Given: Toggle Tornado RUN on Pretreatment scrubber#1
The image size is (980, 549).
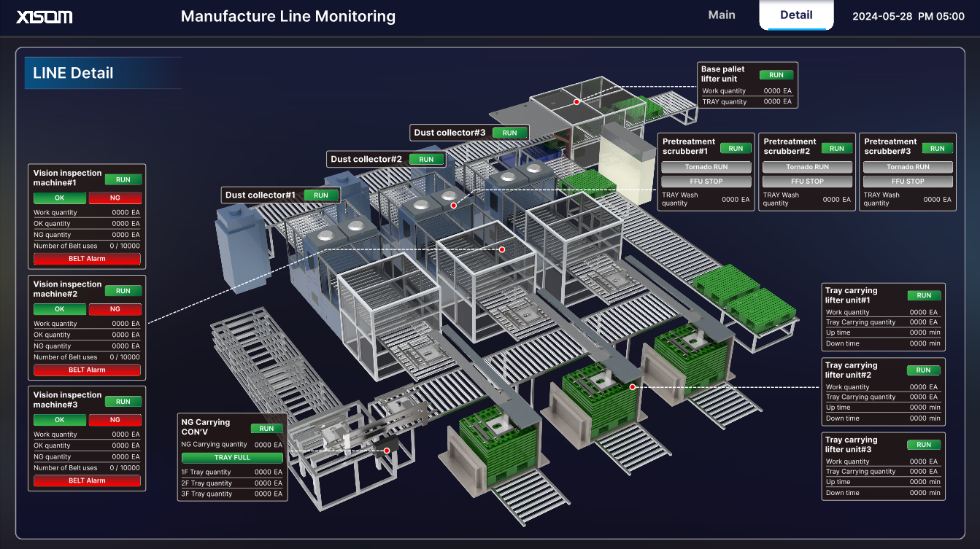Looking at the screenshot, I should 706,166.
